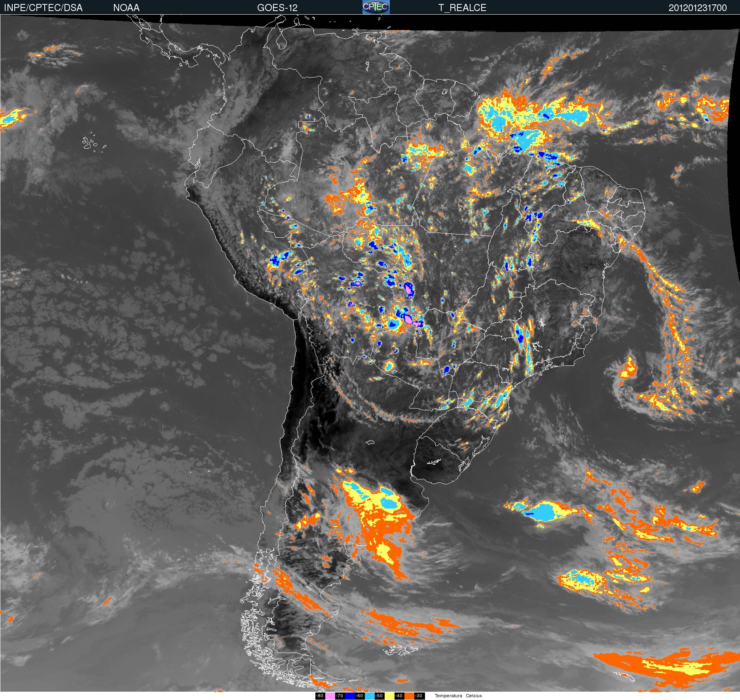Select the yellow legend color swatch
Image resolution: width=740 pixels, height=700 pixels.
pos(389,696)
